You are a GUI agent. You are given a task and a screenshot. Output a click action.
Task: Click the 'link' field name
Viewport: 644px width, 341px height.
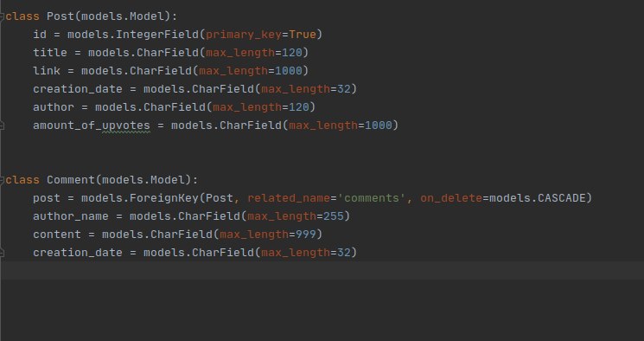tap(47, 71)
